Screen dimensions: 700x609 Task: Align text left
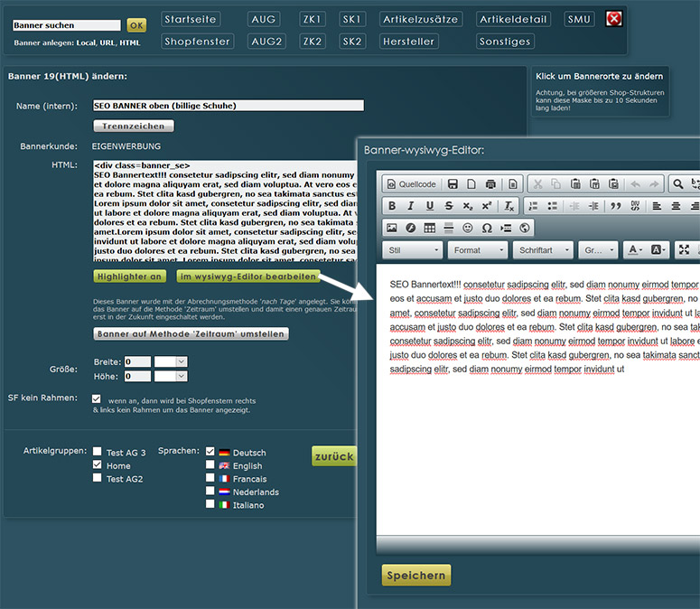[657, 206]
